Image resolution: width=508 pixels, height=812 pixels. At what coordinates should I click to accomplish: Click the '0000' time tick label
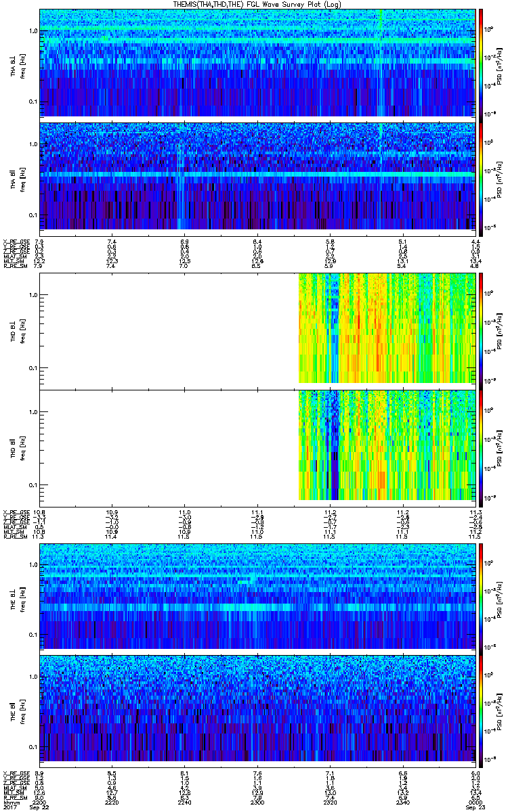475,801
